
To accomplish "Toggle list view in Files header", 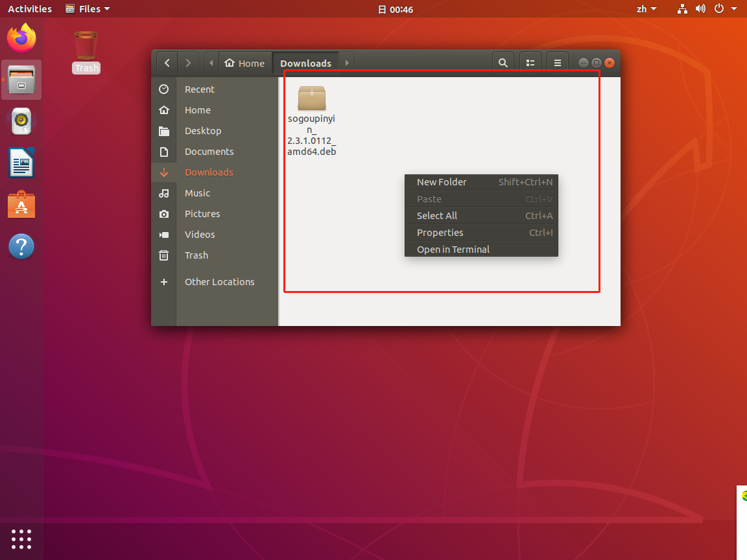I will pyautogui.click(x=530, y=63).
